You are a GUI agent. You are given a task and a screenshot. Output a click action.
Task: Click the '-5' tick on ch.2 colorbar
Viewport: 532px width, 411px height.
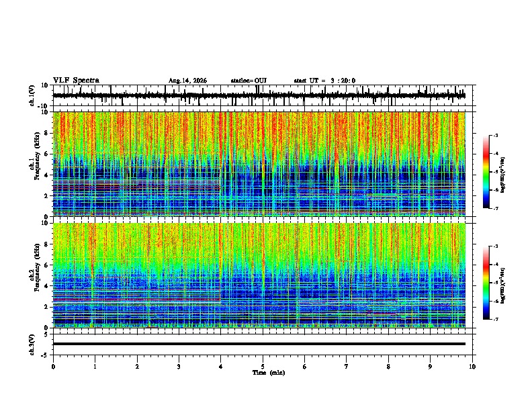click(495, 283)
